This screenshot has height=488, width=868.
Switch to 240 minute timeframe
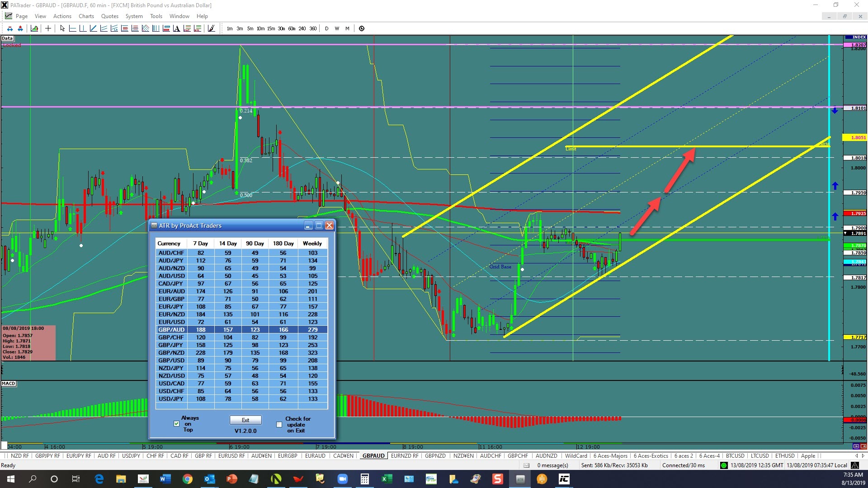[x=302, y=28]
